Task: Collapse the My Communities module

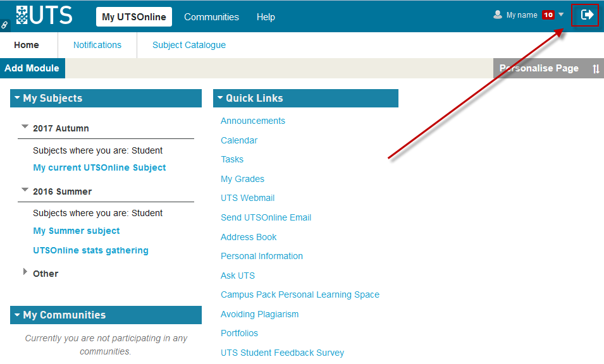Action: (x=17, y=315)
